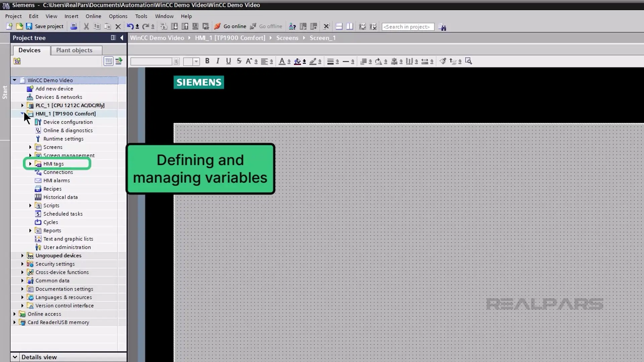Click the Compile icon
644x362 pixels.
(164, 26)
